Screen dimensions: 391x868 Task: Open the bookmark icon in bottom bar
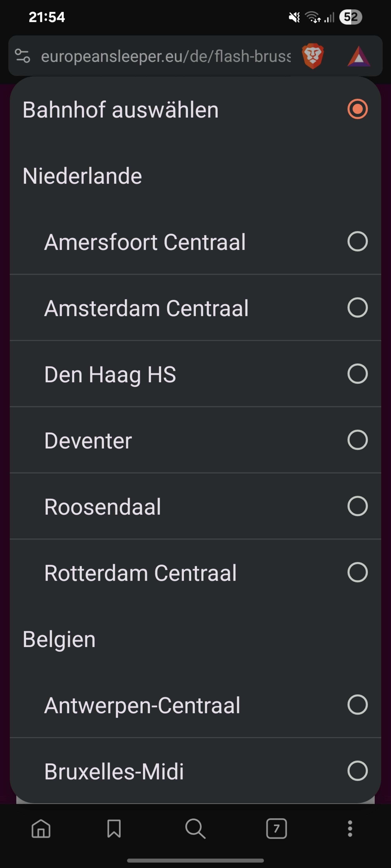pos(114,829)
